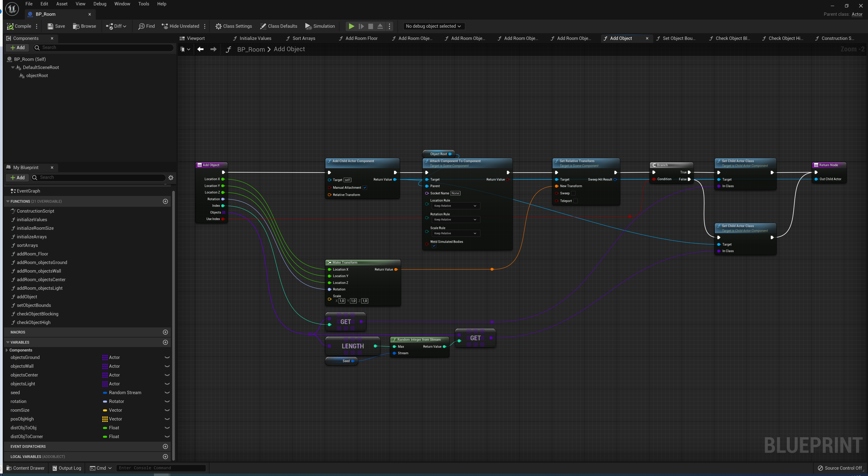Screen dimensions: 868x476
Task: Click the navigate back arrow
Action: [201, 49]
